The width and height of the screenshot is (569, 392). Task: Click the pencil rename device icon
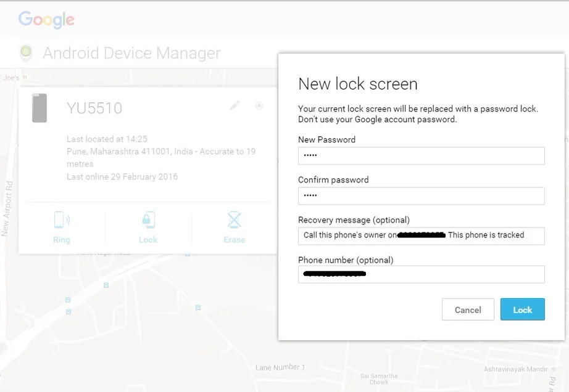[235, 106]
